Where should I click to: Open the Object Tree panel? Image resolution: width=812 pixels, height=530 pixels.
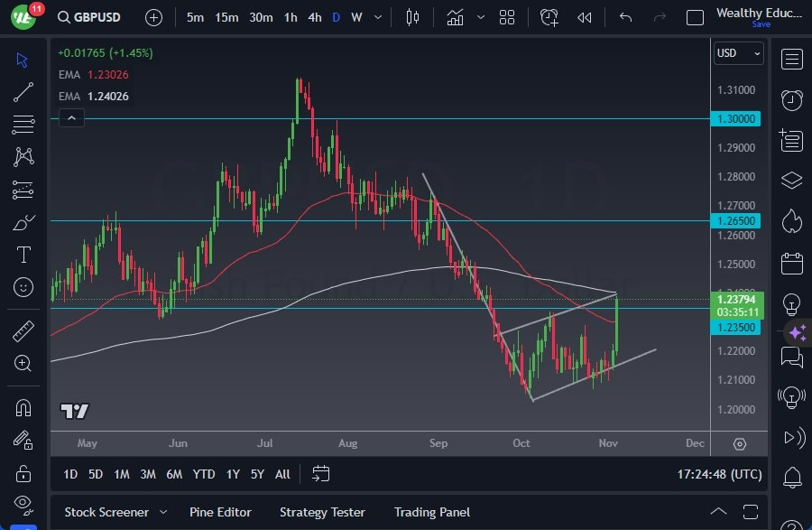point(791,180)
